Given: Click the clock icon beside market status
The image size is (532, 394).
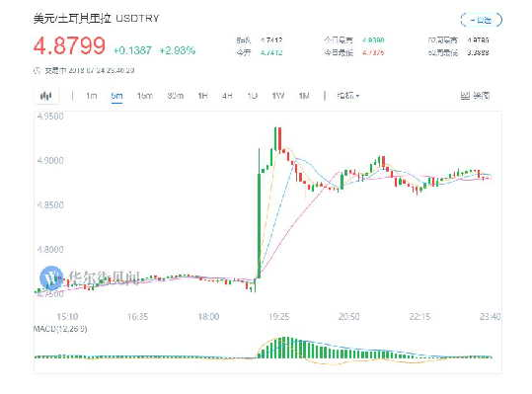Looking at the screenshot, I should pos(37,70).
